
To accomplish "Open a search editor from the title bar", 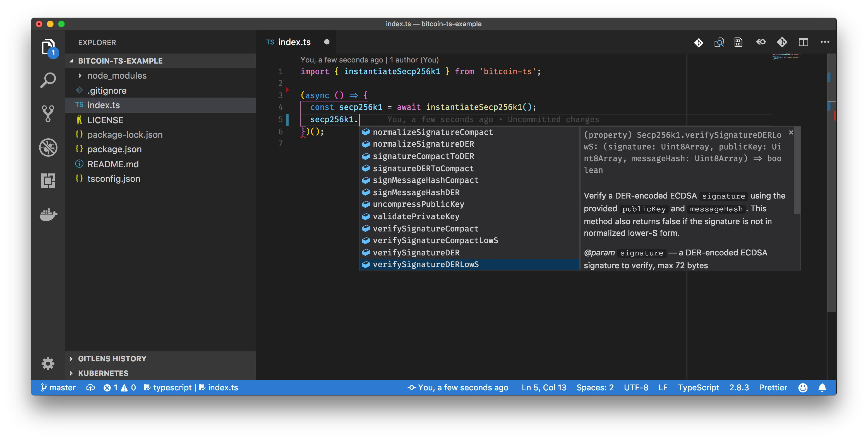I will click(719, 42).
